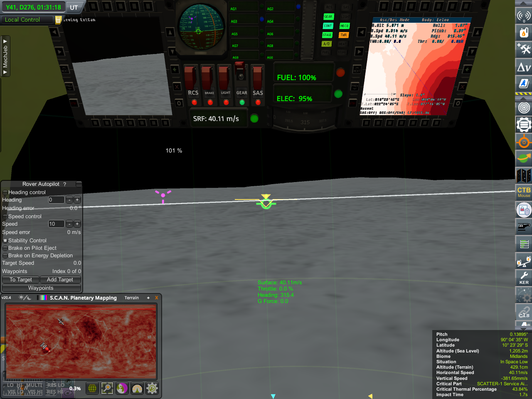Flip the SAS cockpit switch
This screenshot has width=532, height=399.
[x=257, y=77]
